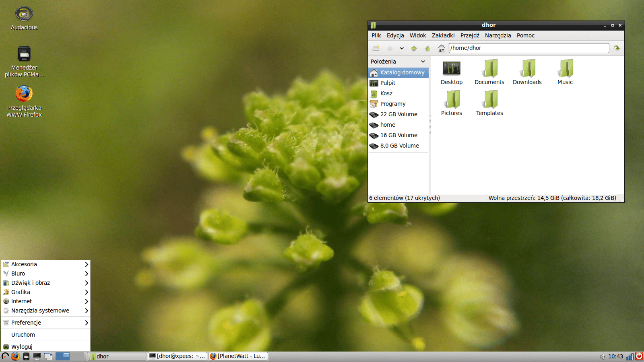Viewport: 644px width, 362px height.
Task: Select the Desktop folder icon
Action: coord(452,72)
